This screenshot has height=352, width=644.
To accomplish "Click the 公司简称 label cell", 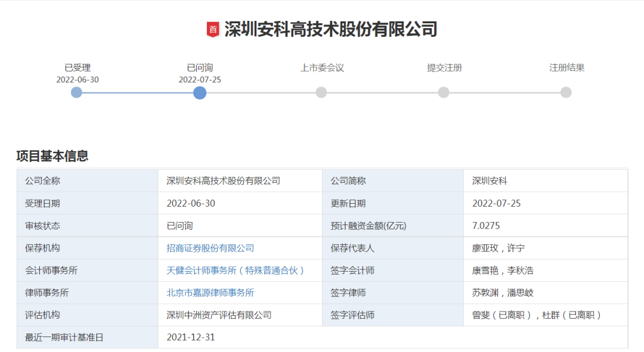I will (x=393, y=181).
